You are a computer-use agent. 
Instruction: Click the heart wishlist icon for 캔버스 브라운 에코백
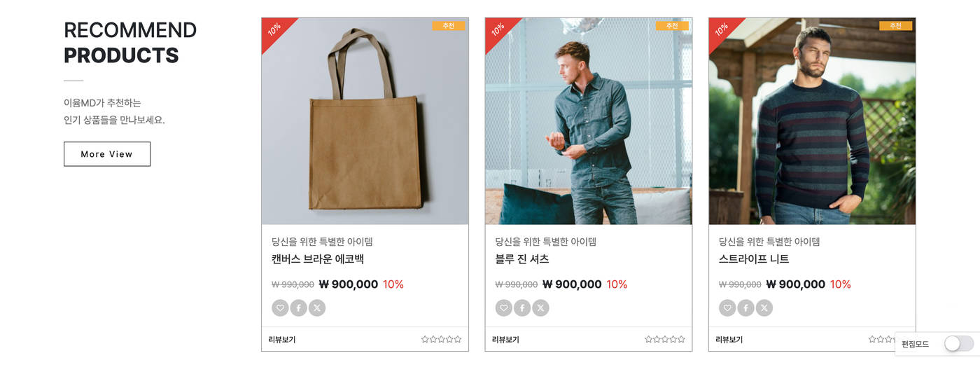click(280, 308)
